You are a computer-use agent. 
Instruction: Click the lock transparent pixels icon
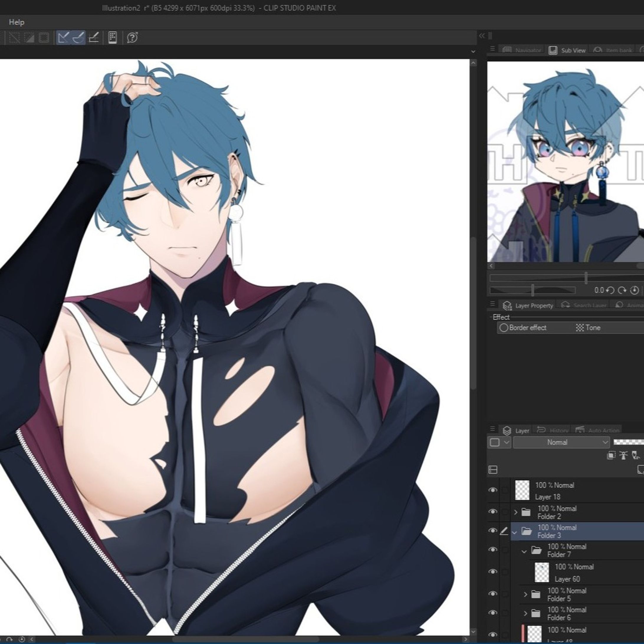635,455
